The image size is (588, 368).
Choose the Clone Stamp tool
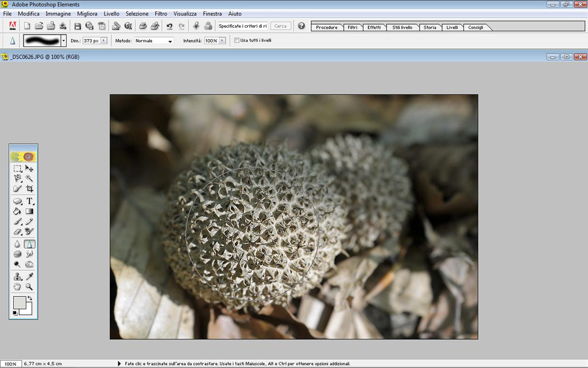pyautogui.click(x=18, y=277)
